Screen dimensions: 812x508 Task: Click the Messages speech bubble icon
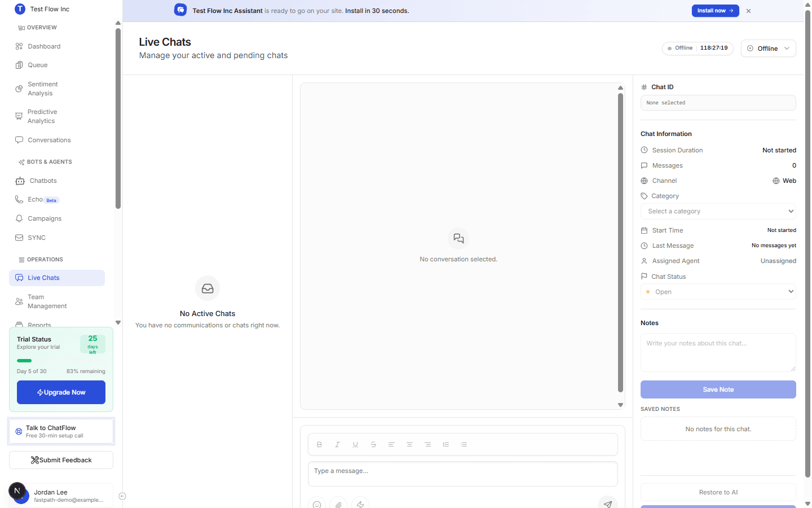click(644, 165)
